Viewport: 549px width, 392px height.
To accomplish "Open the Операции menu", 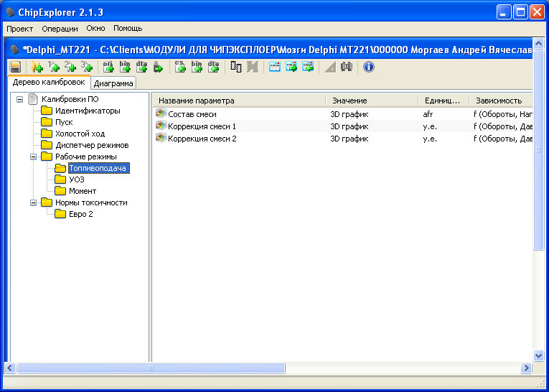I will (x=60, y=29).
